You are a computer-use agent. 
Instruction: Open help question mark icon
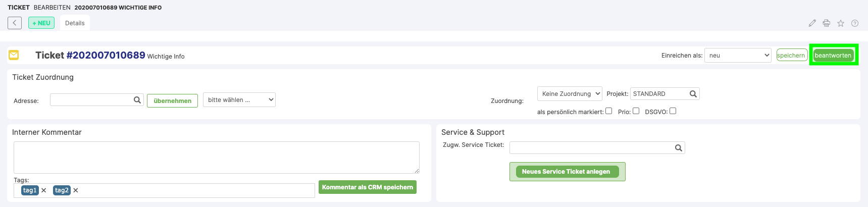pyautogui.click(x=855, y=23)
